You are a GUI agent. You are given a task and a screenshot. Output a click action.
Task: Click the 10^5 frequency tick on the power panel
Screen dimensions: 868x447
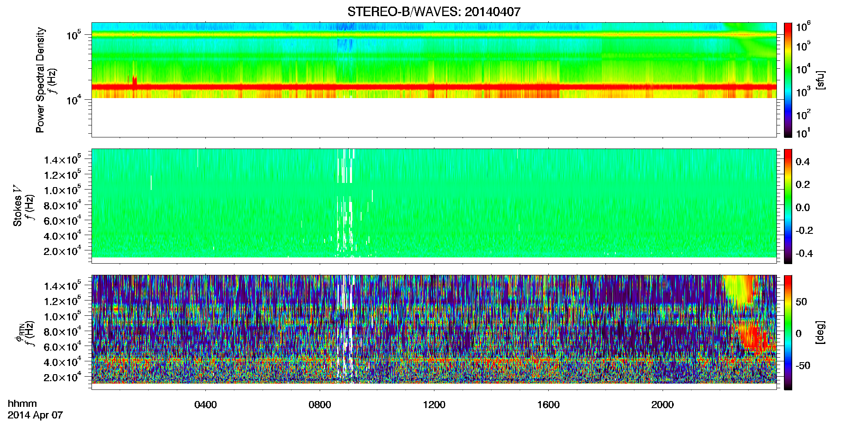[74, 35]
